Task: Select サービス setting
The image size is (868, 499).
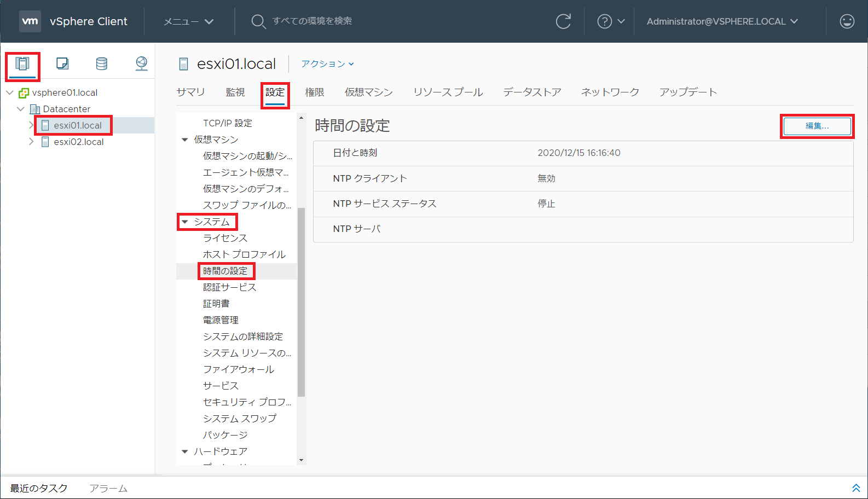Action: click(x=221, y=386)
